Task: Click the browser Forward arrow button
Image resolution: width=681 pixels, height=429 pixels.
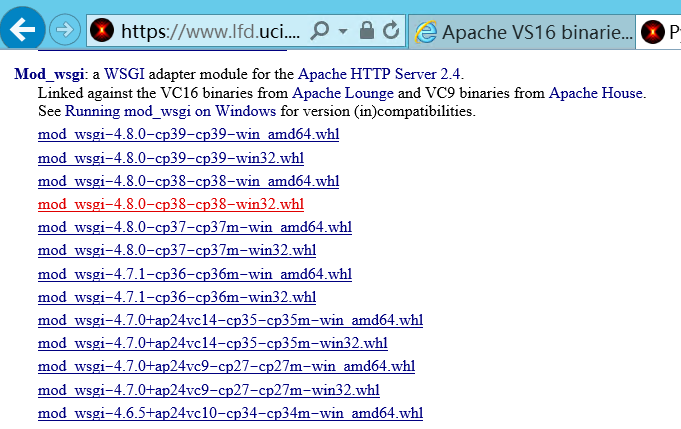Action: point(65,30)
